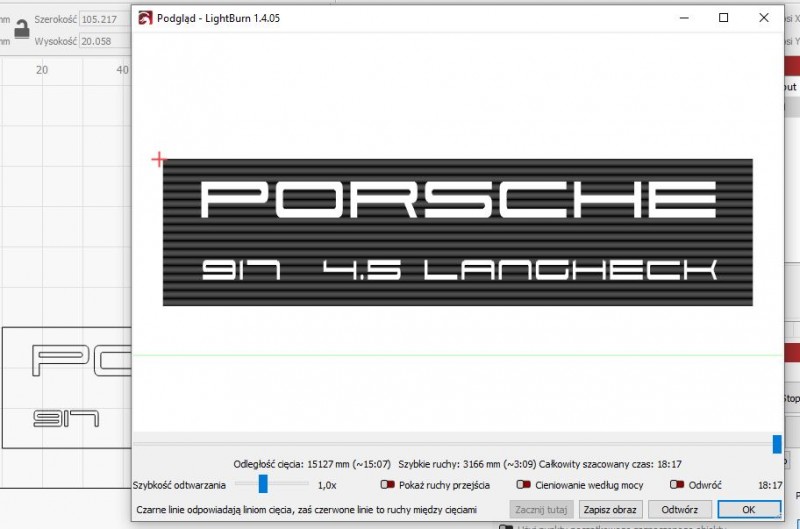Enable Pokaż ruchy przejścia toggle
Viewport: 800px width, 529px height.
click(x=387, y=485)
